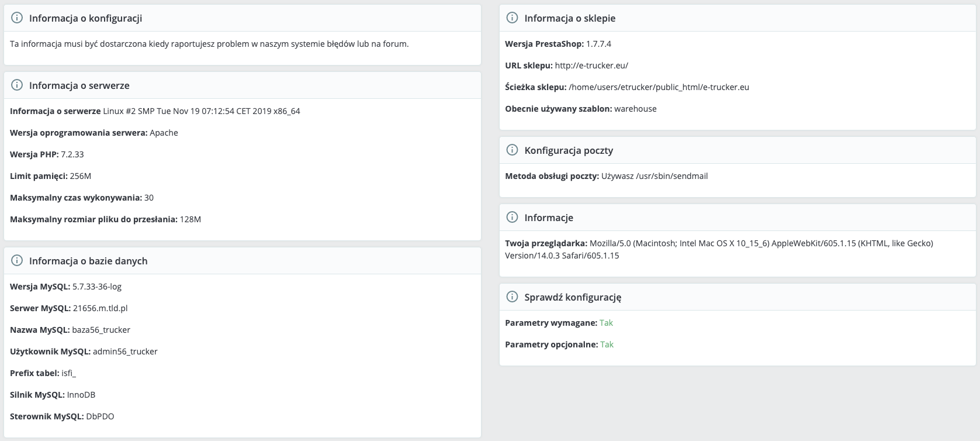The height and width of the screenshot is (441, 980).
Task: Click the database name baza56_trucker
Action: point(101,330)
